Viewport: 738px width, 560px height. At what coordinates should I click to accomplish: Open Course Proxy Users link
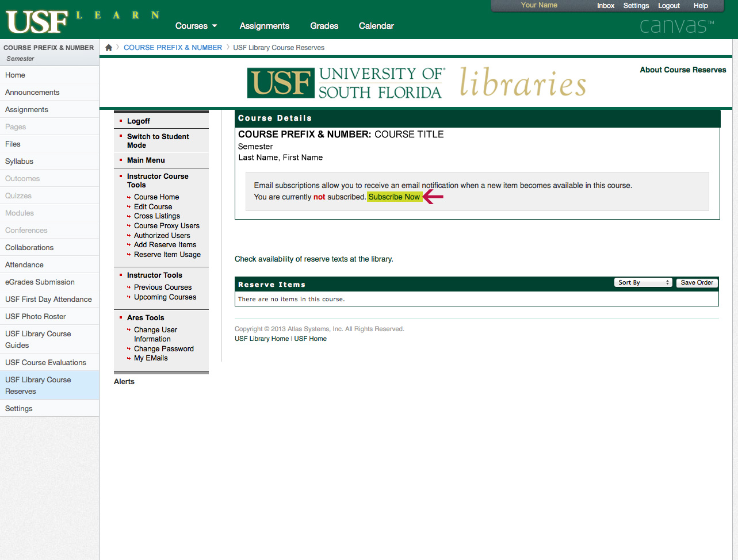click(x=167, y=225)
